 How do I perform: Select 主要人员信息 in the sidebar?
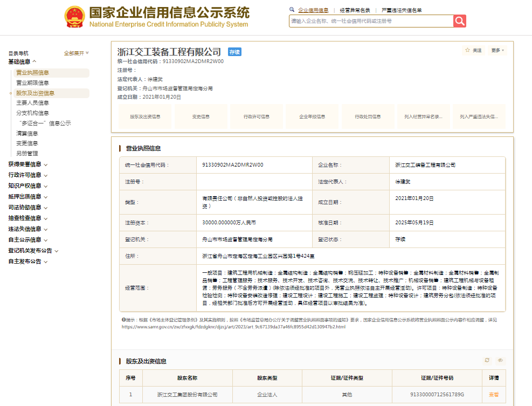click(32, 103)
